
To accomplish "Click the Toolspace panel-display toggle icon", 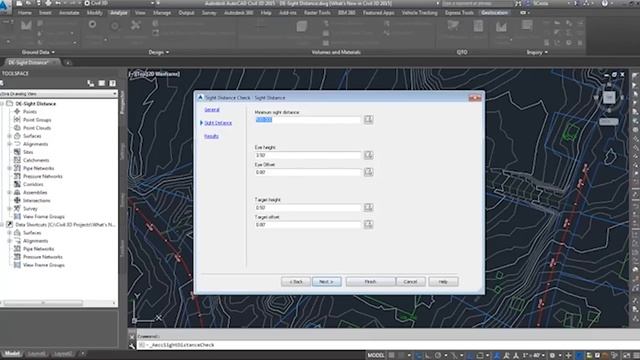I will pyautogui.click(x=102, y=83).
